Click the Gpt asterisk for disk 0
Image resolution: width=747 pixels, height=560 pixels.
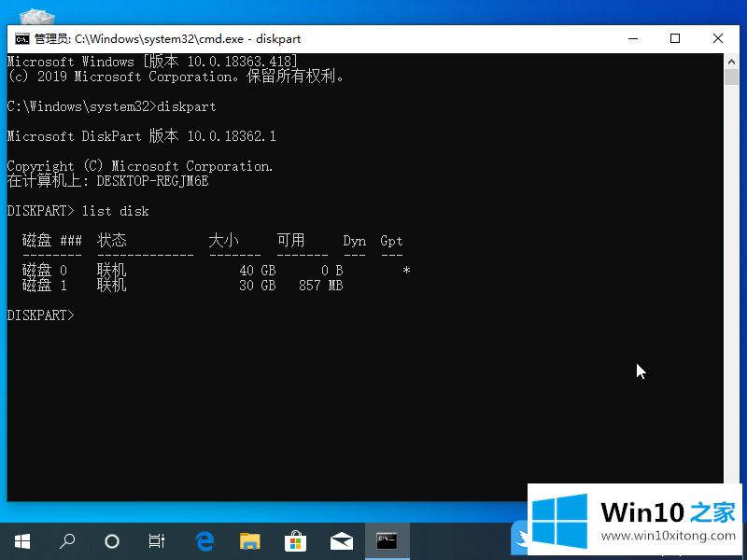point(406,271)
